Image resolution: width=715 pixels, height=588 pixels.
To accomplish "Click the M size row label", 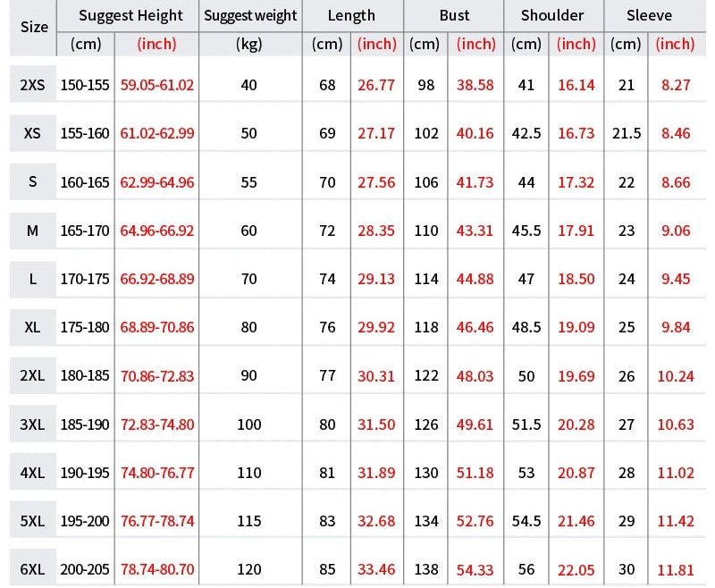I will [x=33, y=231].
